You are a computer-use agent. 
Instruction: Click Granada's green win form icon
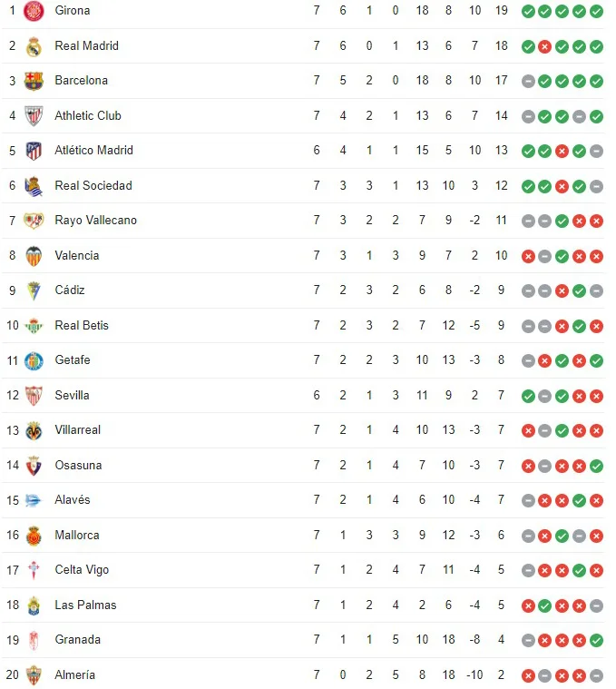pos(596,641)
